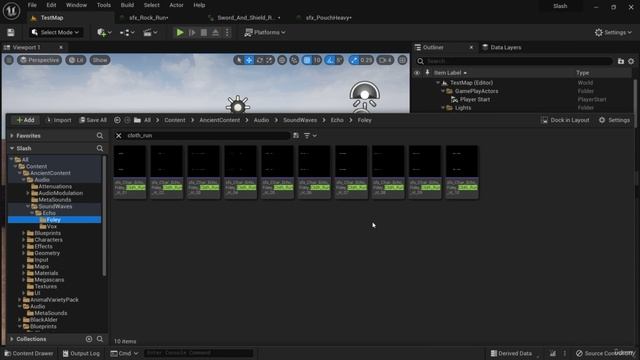640x360 pixels.
Task: Open Content Drawer Settings gear
Action: [x=614, y=120]
